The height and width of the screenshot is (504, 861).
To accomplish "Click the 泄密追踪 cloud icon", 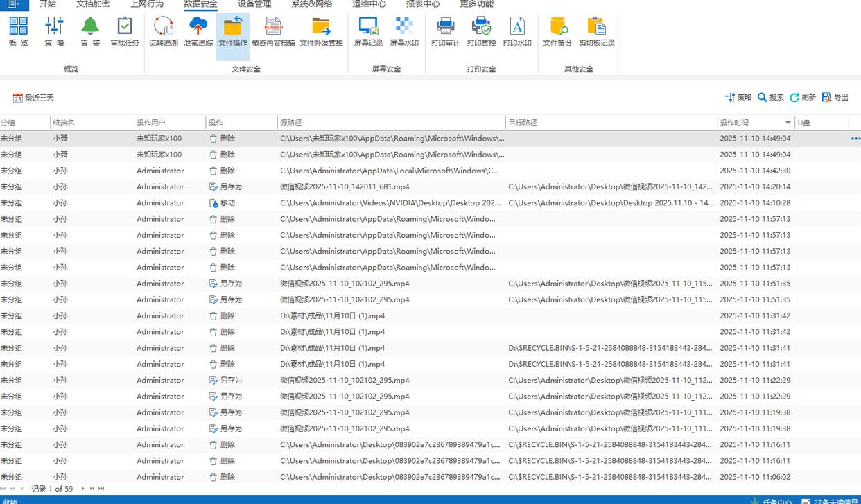I will [198, 32].
